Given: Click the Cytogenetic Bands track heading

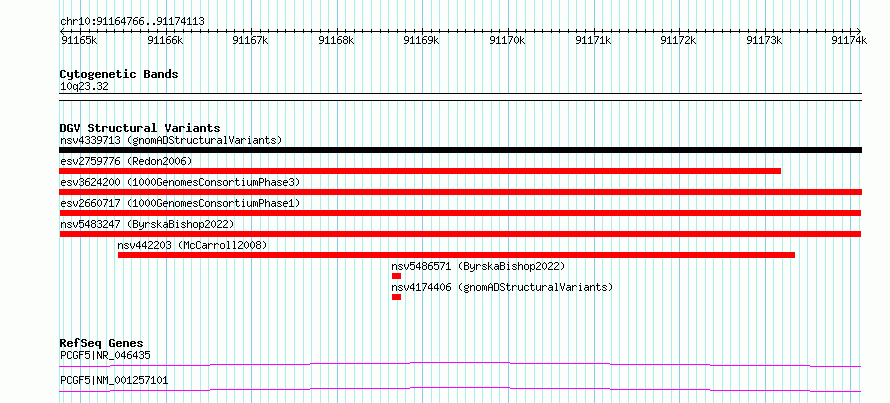Looking at the screenshot, I should click(x=119, y=74).
